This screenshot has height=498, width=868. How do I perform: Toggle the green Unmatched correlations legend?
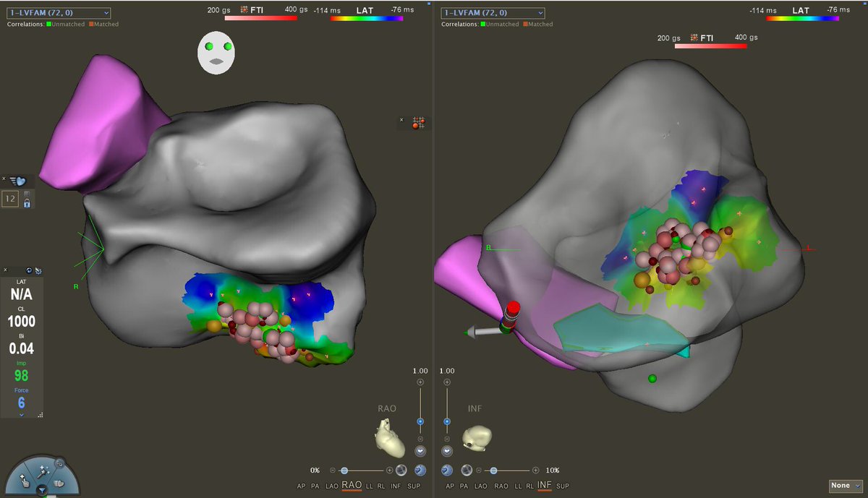(49, 24)
